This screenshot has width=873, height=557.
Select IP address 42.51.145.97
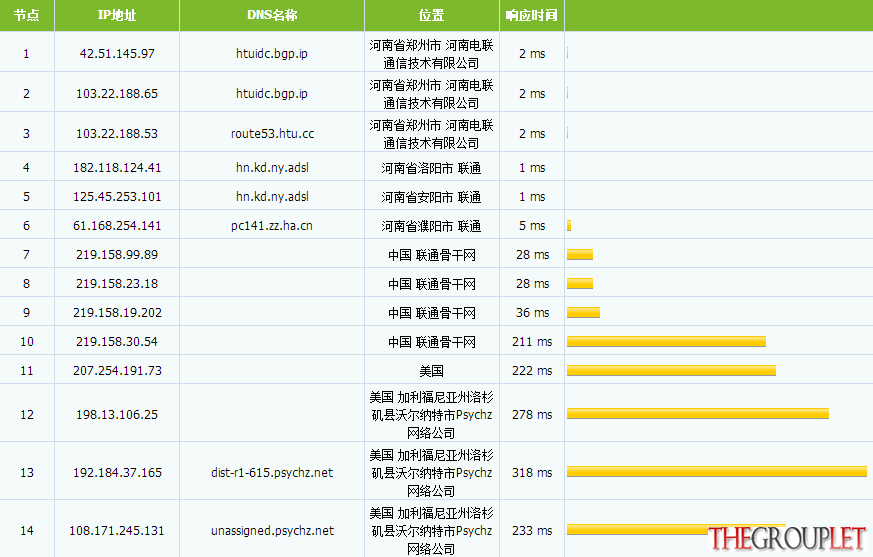pos(117,53)
